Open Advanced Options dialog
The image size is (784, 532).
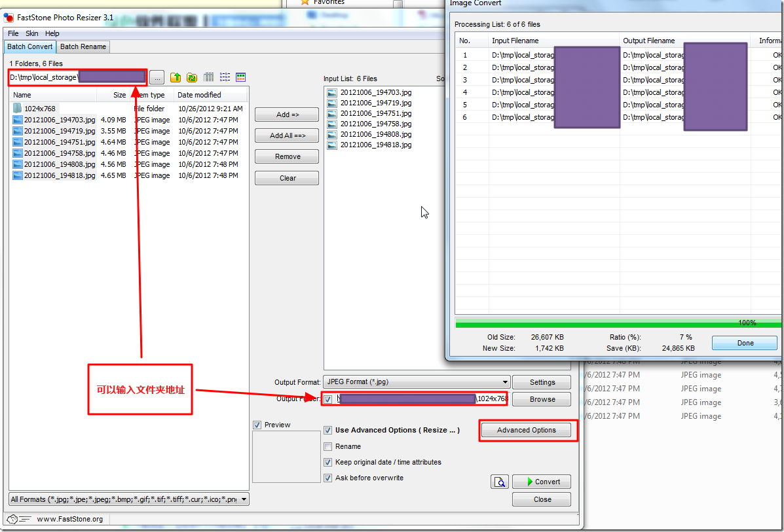526,430
